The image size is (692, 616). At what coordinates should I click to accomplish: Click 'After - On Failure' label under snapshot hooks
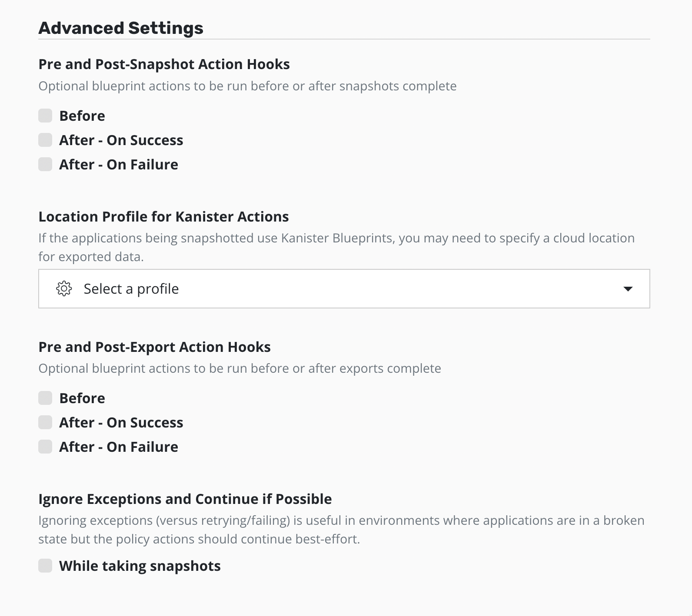(x=119, y=165)
